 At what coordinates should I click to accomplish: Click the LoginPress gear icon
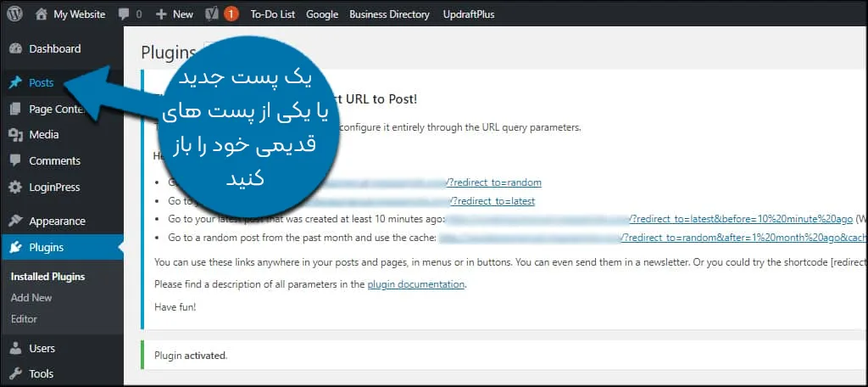click(x=15, y=188)
